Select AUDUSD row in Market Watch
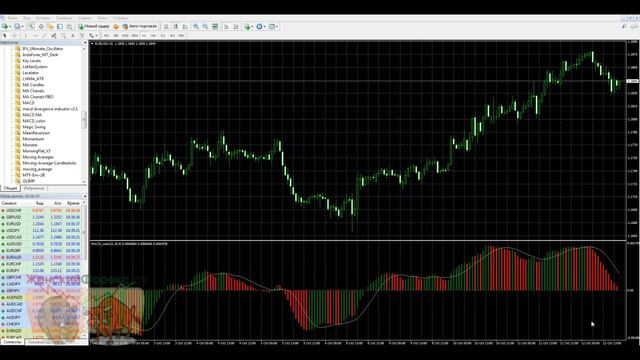Image resolution: width=640 pixels, height=360 pixels. (x=41, y=244)
